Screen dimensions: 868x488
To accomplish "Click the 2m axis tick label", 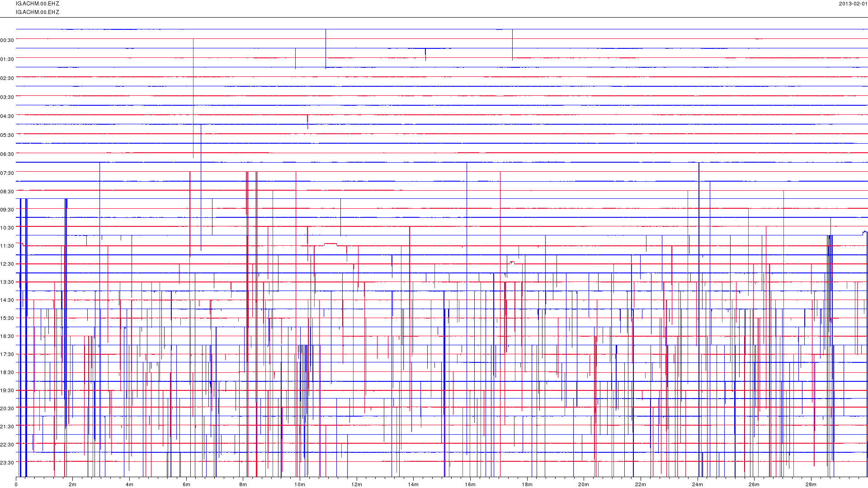I will pyautogui.click(x=73, y=485).
